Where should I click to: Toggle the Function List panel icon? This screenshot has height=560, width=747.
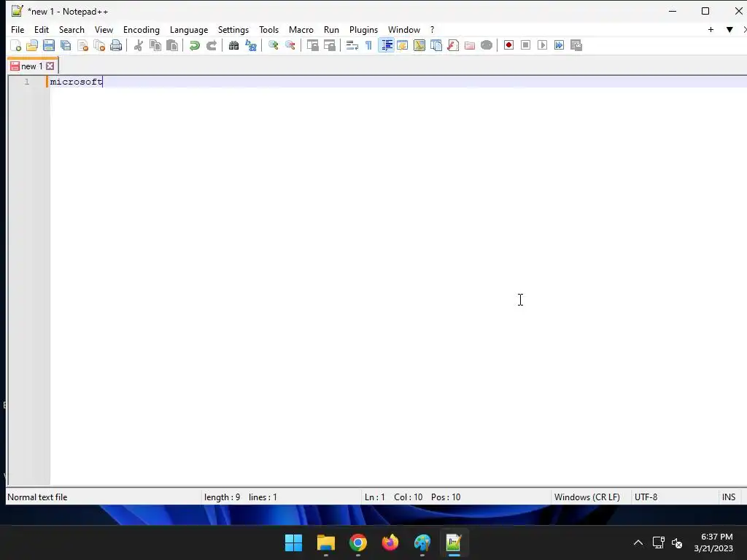(453, 45)
